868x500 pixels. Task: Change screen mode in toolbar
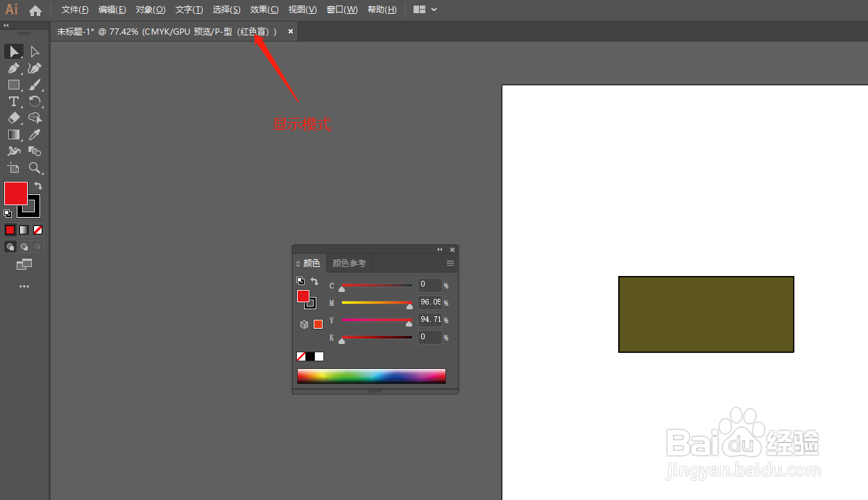click(24, 264)
